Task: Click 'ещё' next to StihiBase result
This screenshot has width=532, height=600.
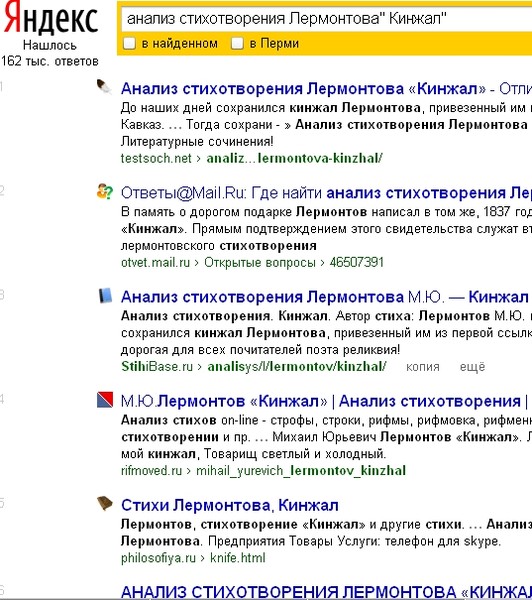Action: pos(472,367)
